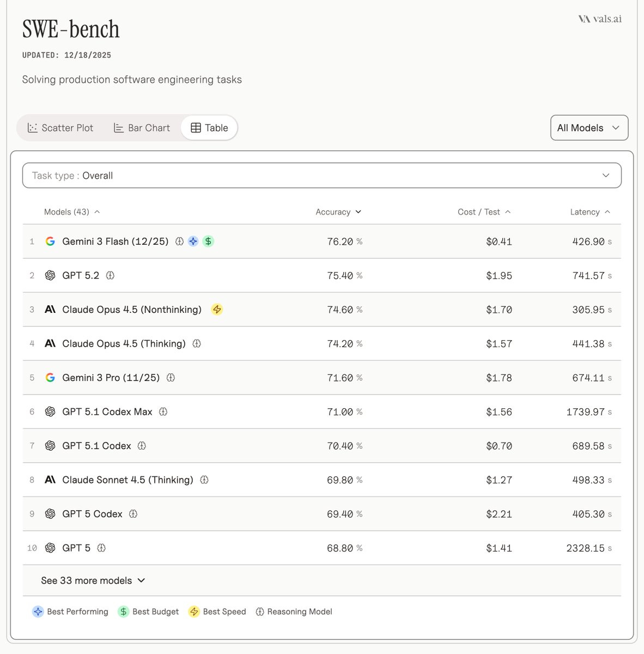Open the Claude Opus 4.5 (Nonthinking) model name
644x654 pixels.
(132, 310)
